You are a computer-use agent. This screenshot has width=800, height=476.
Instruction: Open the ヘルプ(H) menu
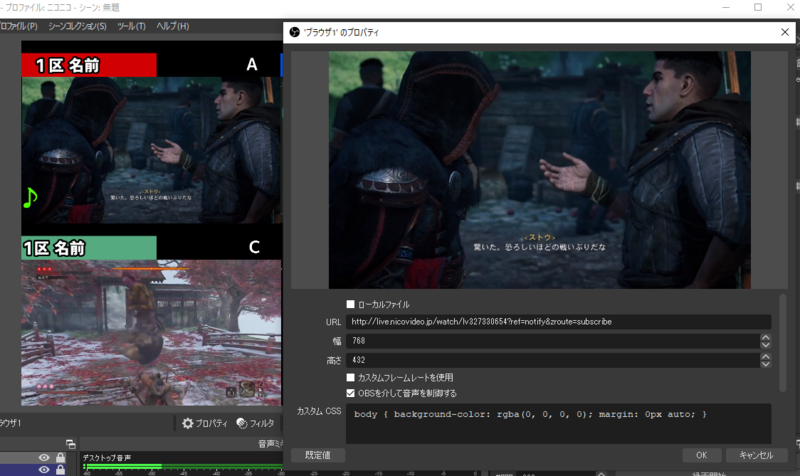[173, 25]
